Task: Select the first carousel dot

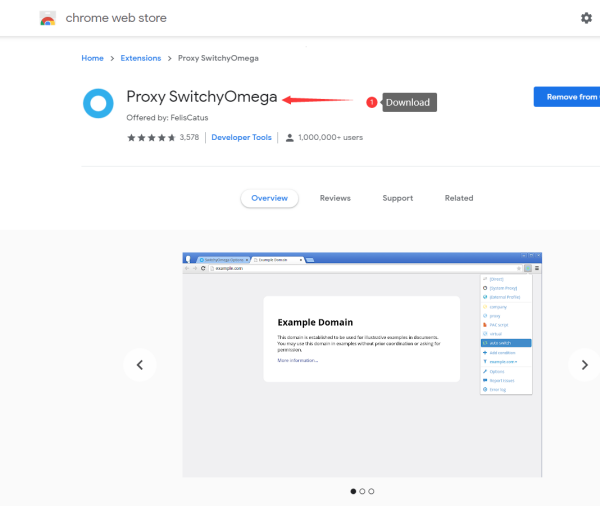Action: tap(353, 491)
